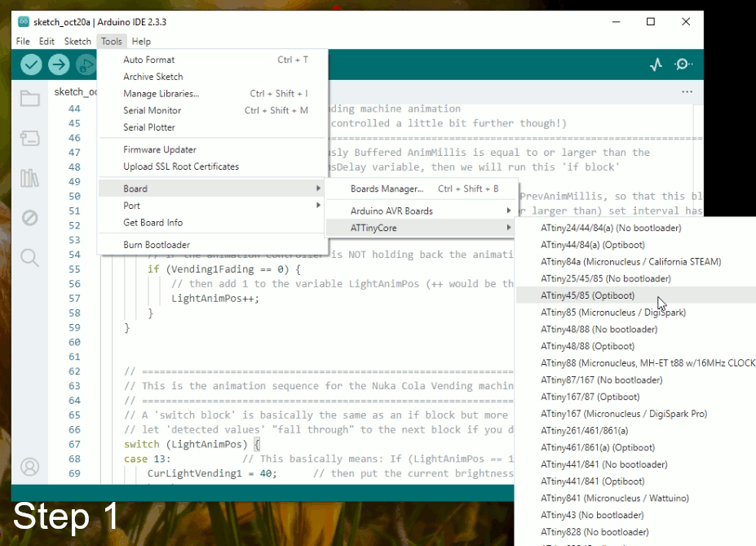
Task: Select ATtiny441/841 (Optiboot) board
Action: [x=636, y=481]
